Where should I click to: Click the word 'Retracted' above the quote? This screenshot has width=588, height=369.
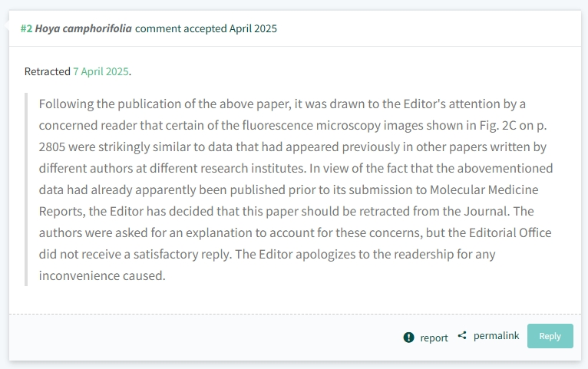pyautogui.click(x=48, y=71)
